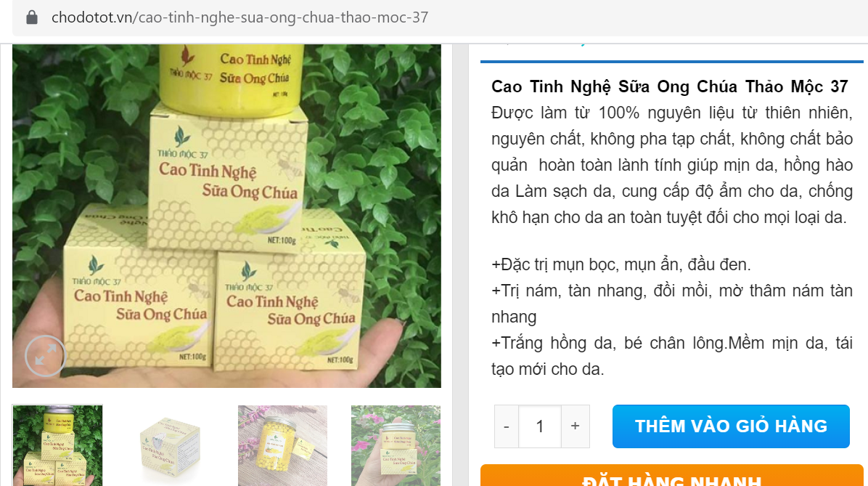
Task: Select thumbnail of hand holding jar
Action: pyautogui.click(x=396, y=445)
